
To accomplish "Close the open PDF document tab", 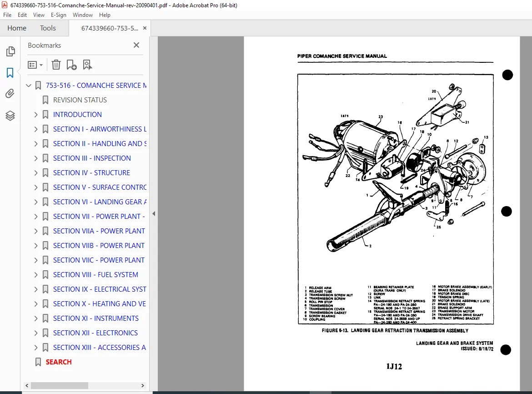I will 145,28.
